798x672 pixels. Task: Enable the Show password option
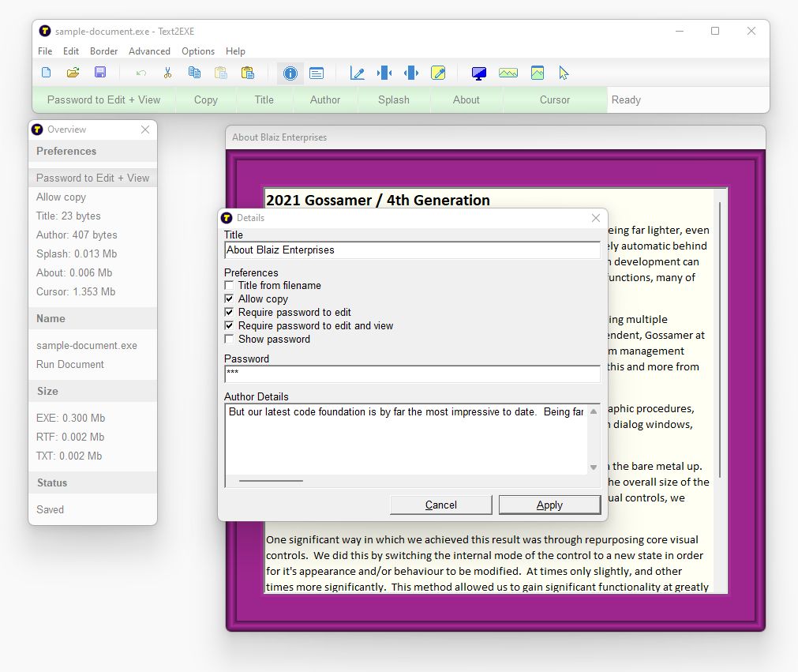coord(229,338)
